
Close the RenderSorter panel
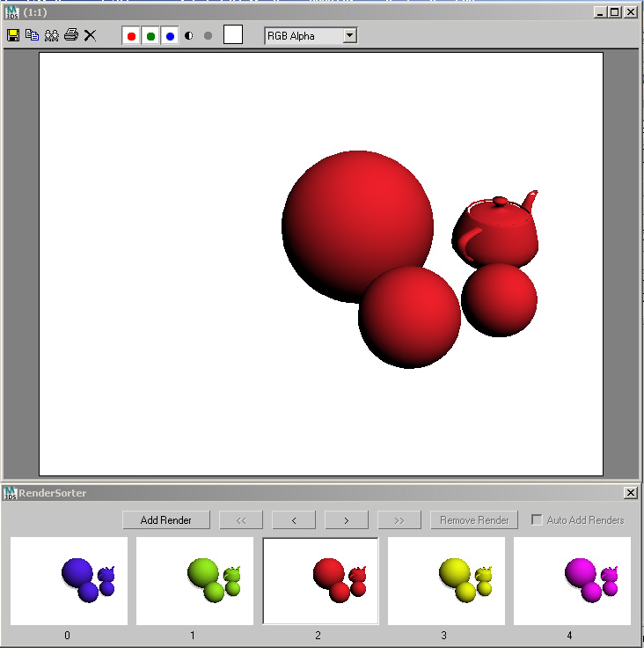(631, 493)
